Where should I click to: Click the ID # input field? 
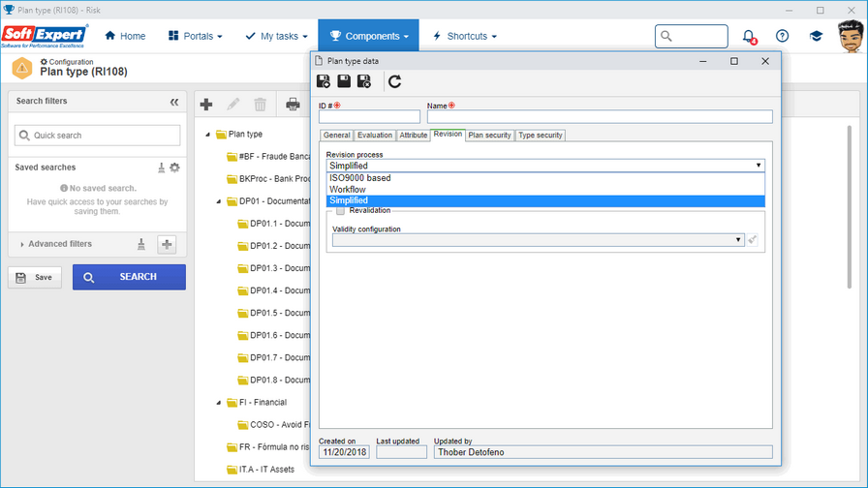tap(369, 117)
